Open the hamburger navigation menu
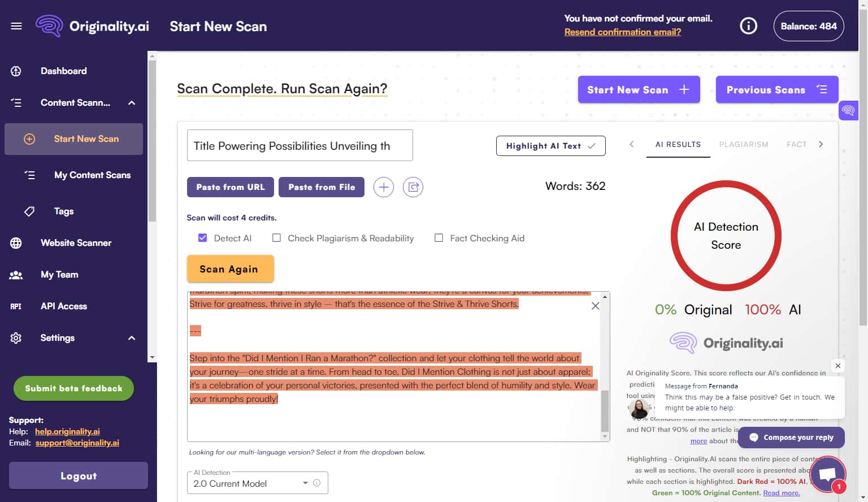Image resolution: width=868 pixels, height=502 pixels. (x=16, y=25)
